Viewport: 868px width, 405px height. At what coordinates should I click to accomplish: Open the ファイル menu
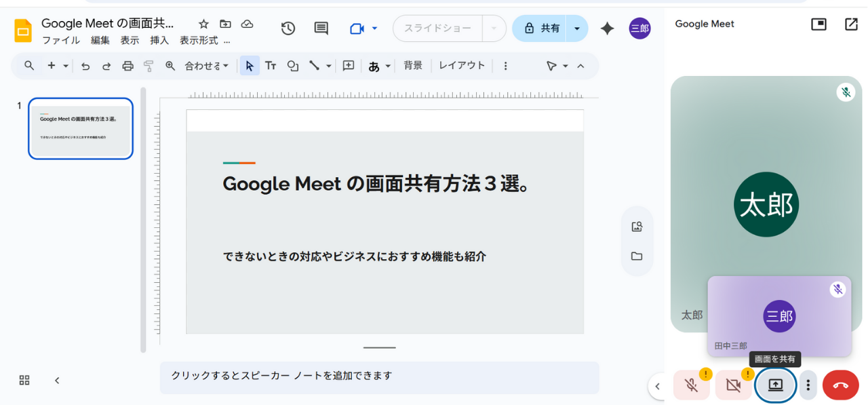61,41
